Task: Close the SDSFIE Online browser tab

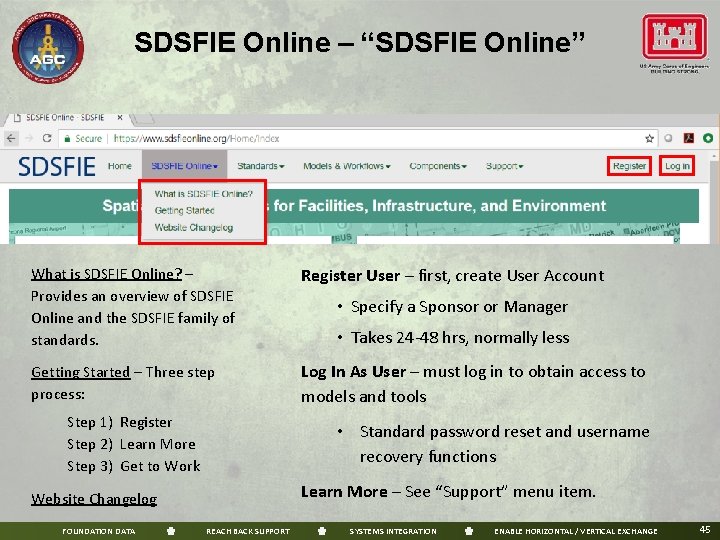Action: [x=119, y=118]
